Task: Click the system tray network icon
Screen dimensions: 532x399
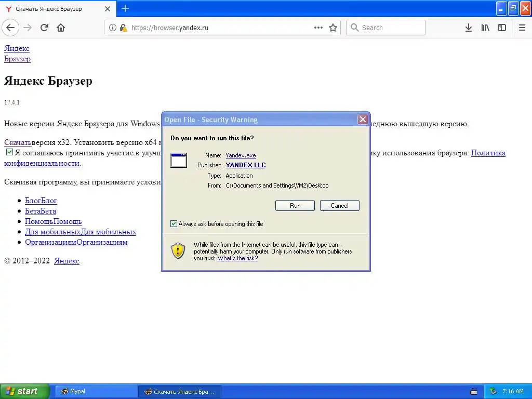Action: pos(493,392)
